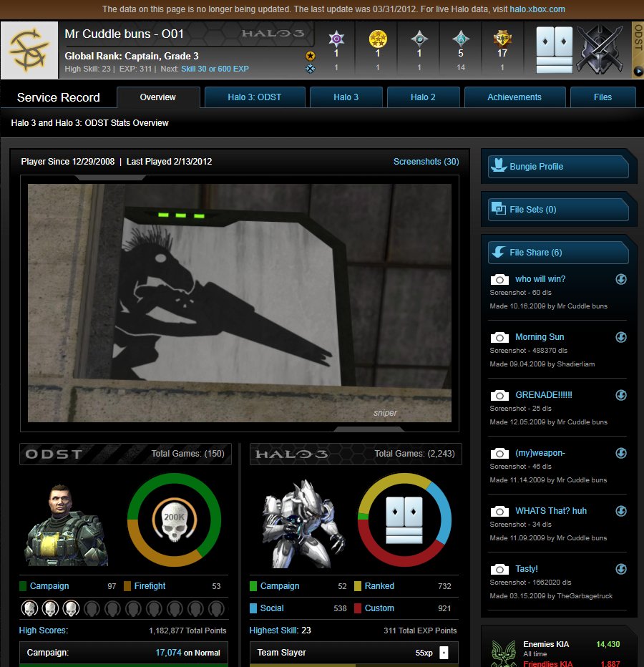The height and width of the screenshot is (667, 644).
Task: Click the crossed swords helmet emblem
Action: coord(600,49)
